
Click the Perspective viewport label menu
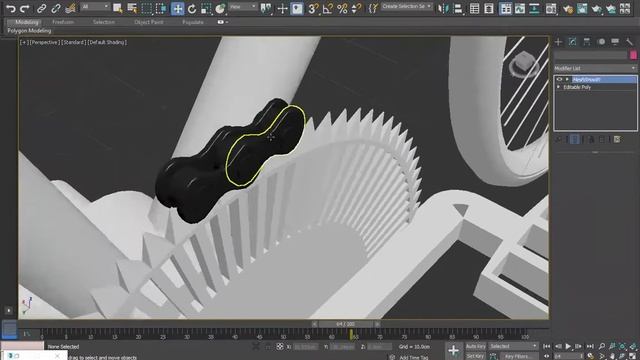[x=44, y=42]
